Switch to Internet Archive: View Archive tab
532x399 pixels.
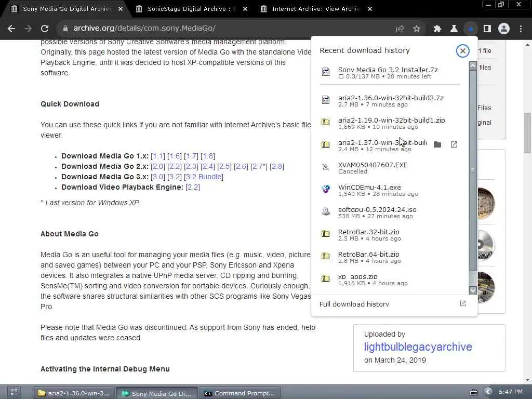pos(315,9)
